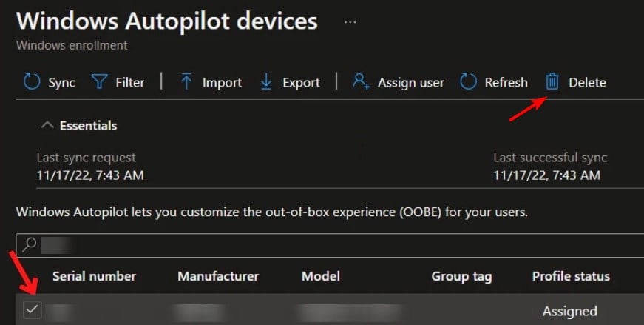Viewport: 644px width, 325px height.
Task: Click the Group tag column header
Action: click(461, 276)
